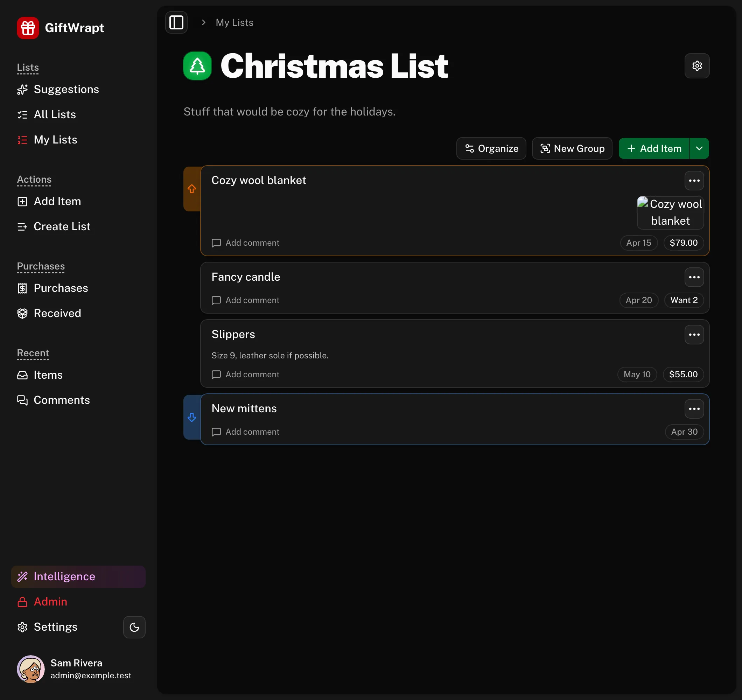Add comment on New mittens

246,432
